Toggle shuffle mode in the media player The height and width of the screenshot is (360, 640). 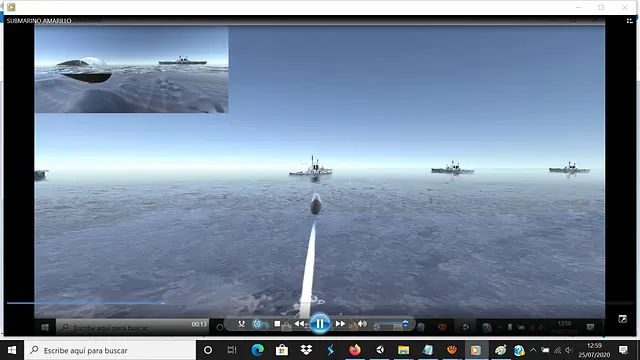pyautogui.click(x=242, y=324)
